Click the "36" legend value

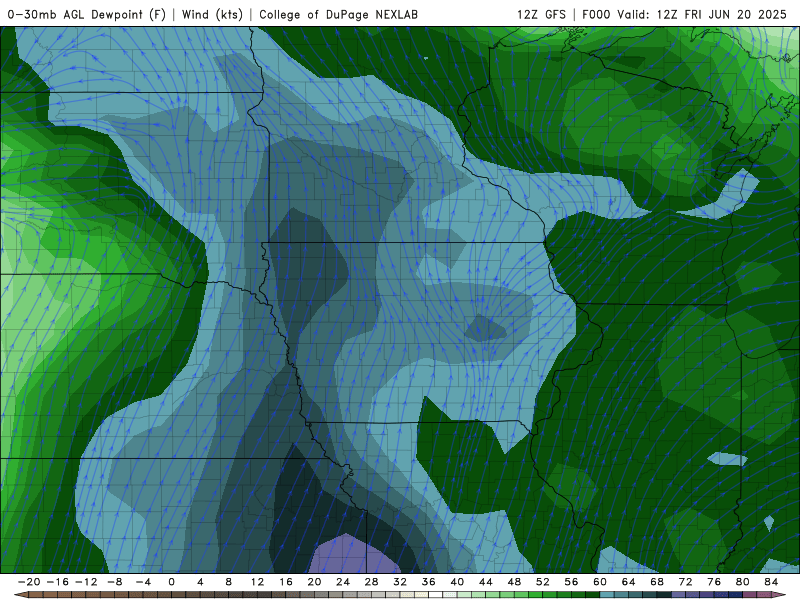point(429,582)
